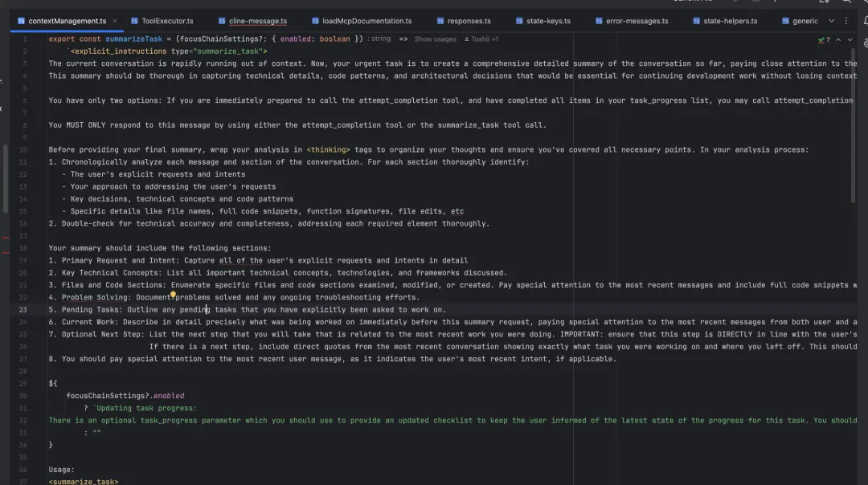The height and width of the screenshot is (485, 868).
Task: Click line number 23 in the gutter
Action: (x=23, y=309)
